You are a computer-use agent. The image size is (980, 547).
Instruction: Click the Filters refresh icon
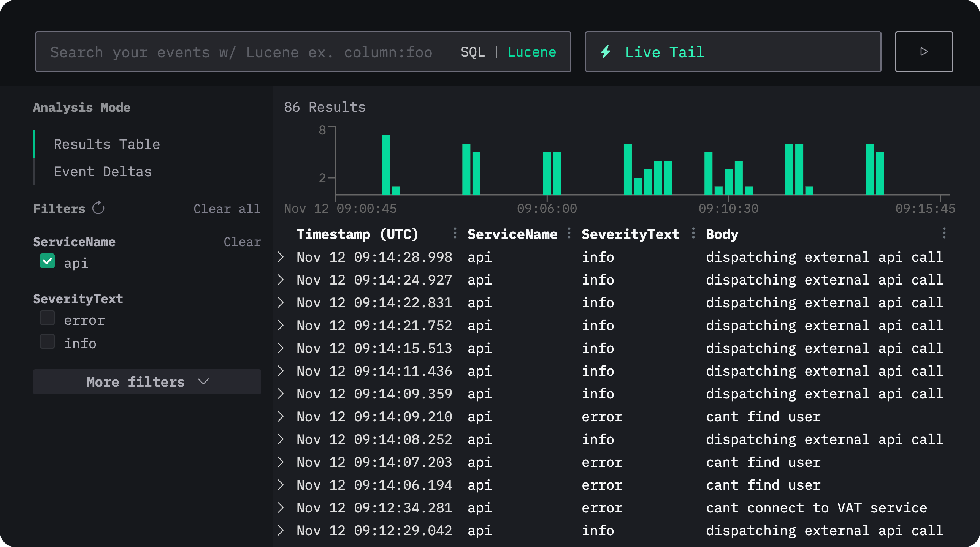98,208
